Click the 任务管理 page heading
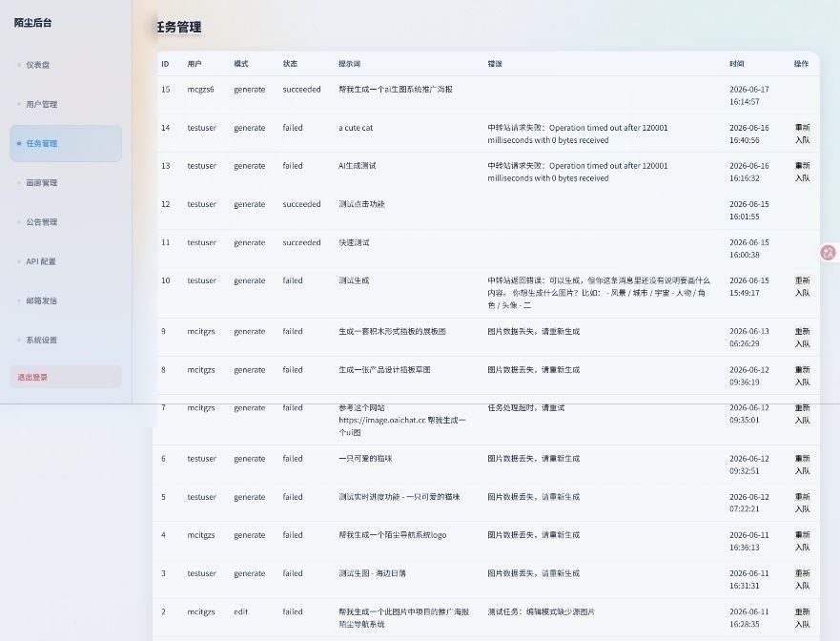Screen dimensions: 840x641 pyautogui.click(x=179, y=28)
